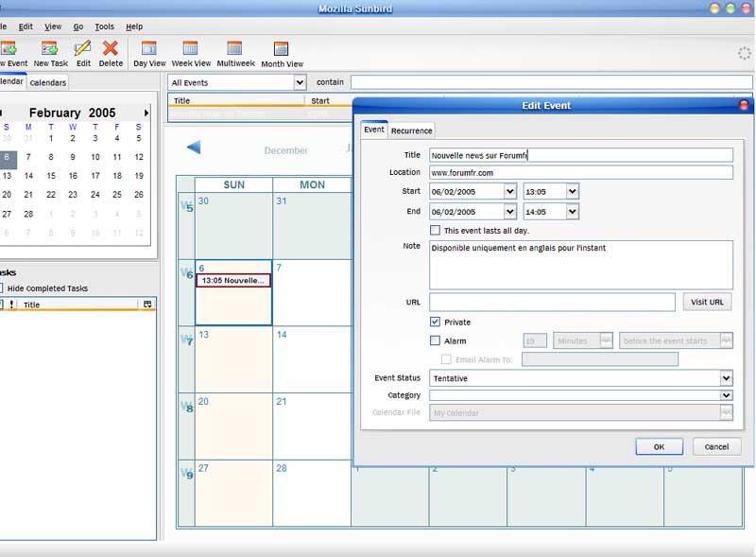756x557 pixels.
Task: Close the Edit Event dialog
Action: (x=744, y=105)
